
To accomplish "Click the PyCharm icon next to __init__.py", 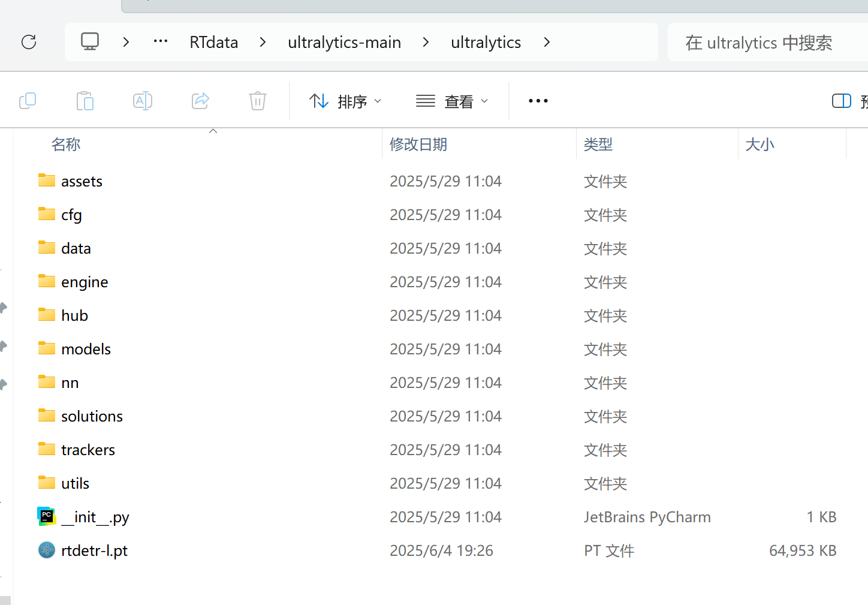I will [46, 516].
